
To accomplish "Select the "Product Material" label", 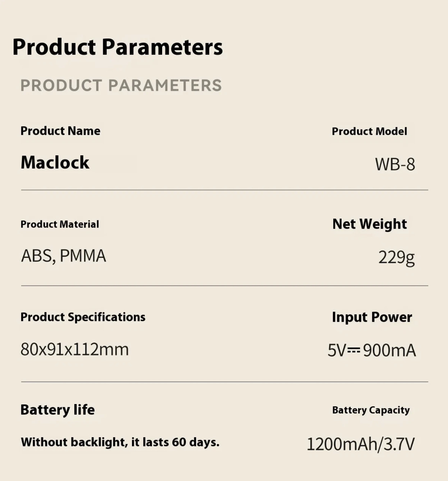I will tap(60, 224).
